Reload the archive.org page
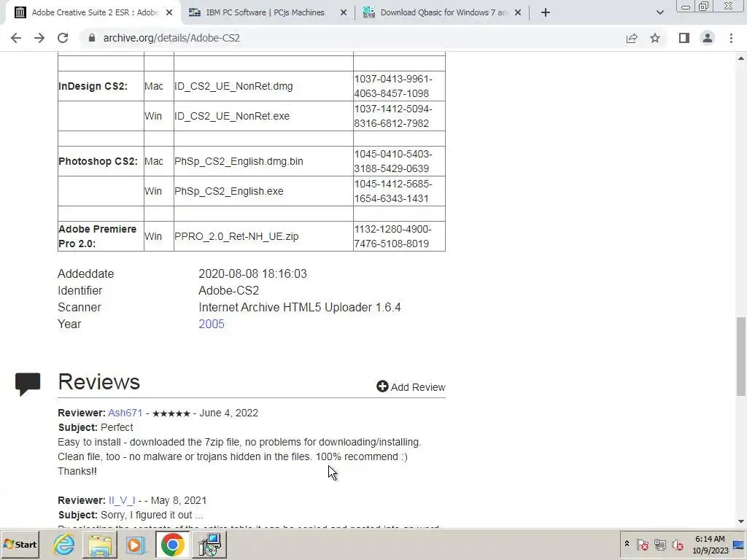747x560 pixels. (63, 38)
